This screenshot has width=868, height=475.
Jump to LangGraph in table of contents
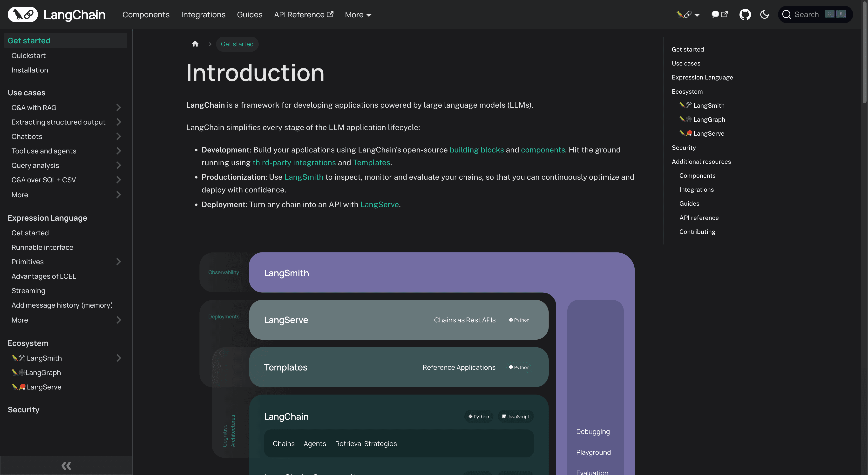[702, 119]
